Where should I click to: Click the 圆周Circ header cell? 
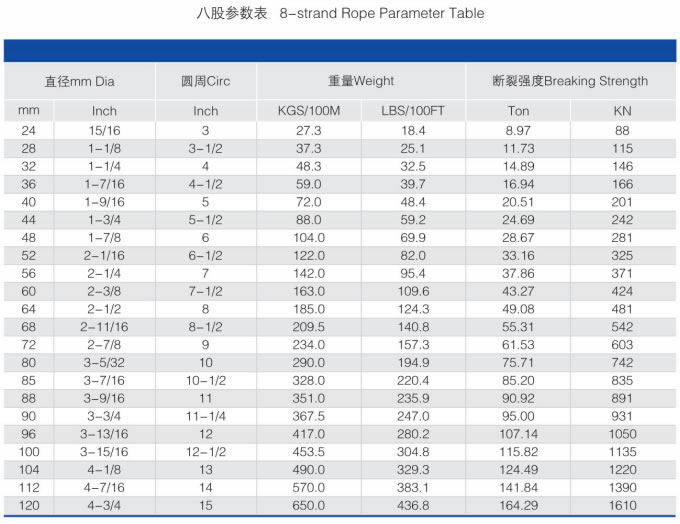pos(205,81)
